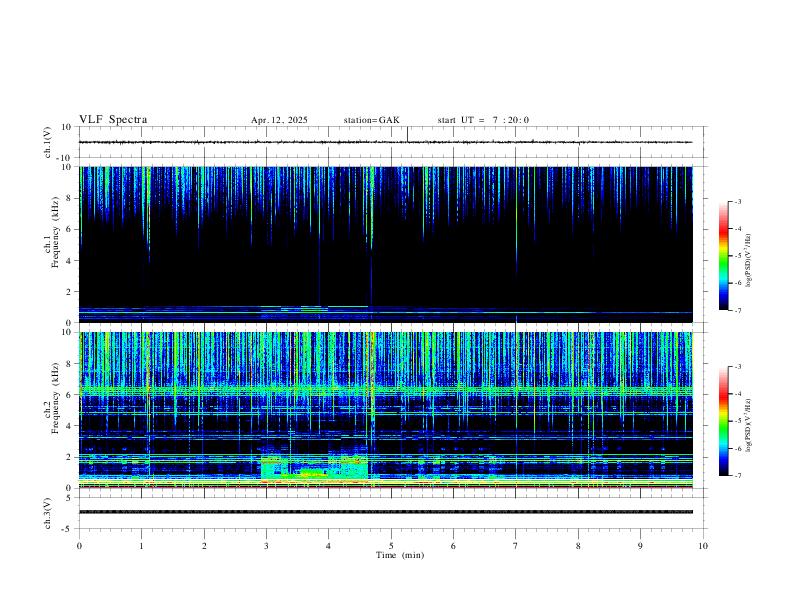Click the spike in the ch.1 waveform trace
Screen dimensions: 792x612
coord(408,134)
